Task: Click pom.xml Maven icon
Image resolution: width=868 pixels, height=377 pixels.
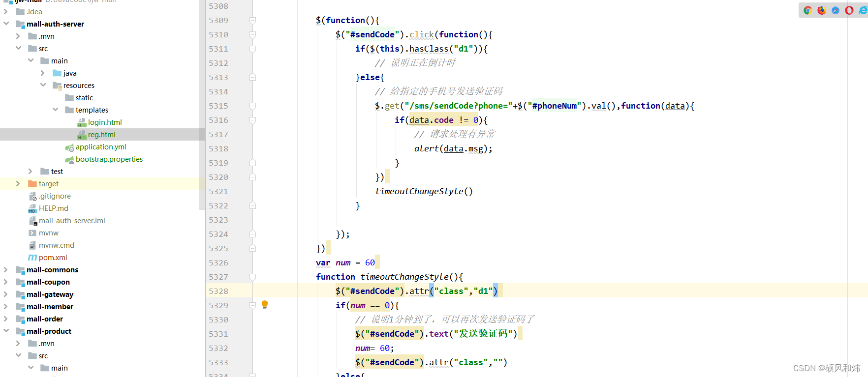Action: pos(32,258)
